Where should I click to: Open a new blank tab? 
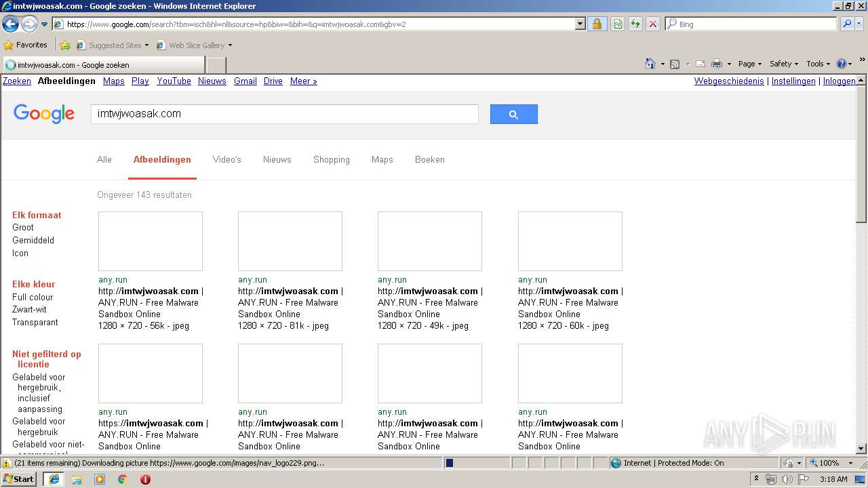(x=216, y=65)
